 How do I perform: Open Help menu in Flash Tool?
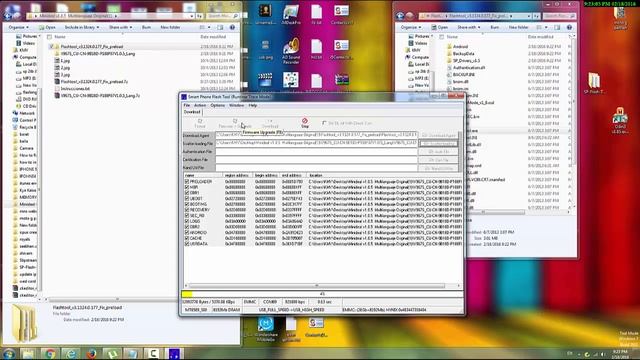(253, 105)
